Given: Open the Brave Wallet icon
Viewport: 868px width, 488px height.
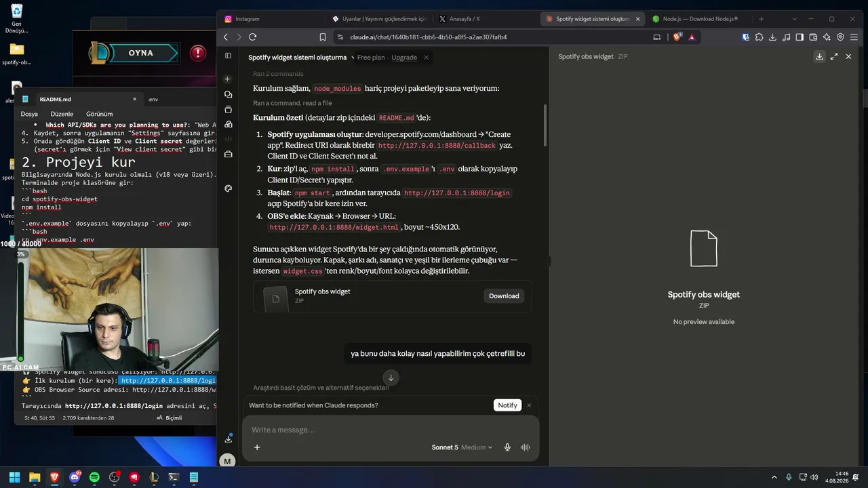Looking at the screenshot, I should point(813,37).
